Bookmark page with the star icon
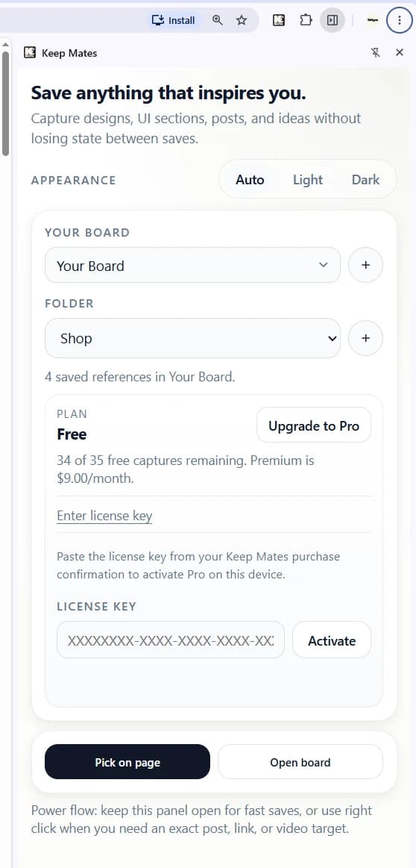 coord(242,20)
